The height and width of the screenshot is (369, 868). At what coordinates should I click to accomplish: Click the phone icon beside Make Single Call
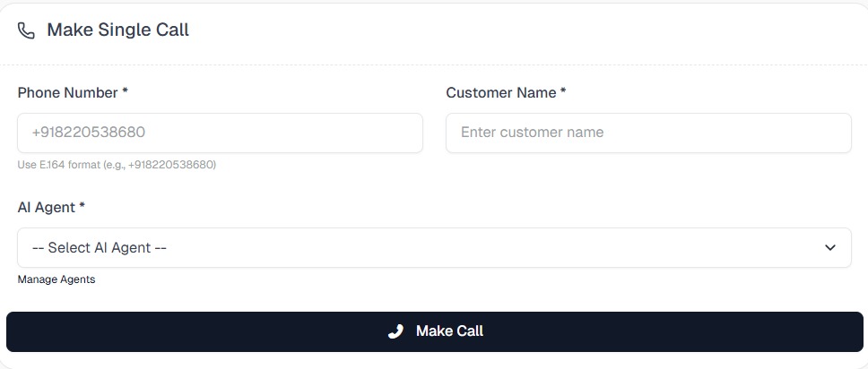27,30
